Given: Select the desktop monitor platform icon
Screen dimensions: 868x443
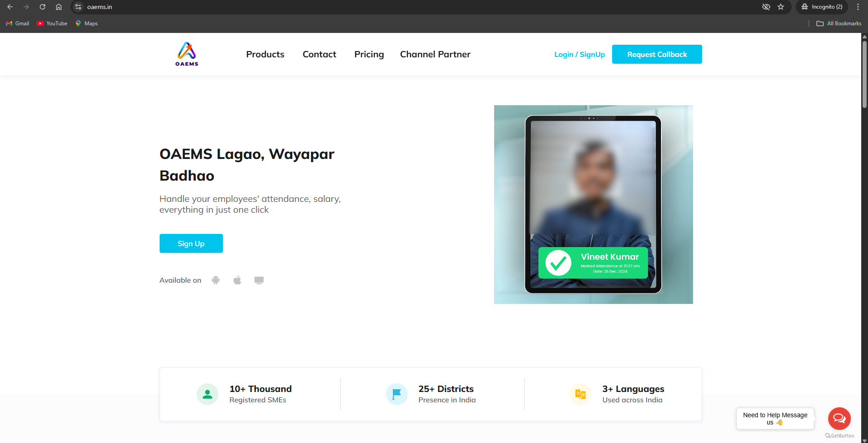Looking at the screenshot, I should (x=259, y=280).
